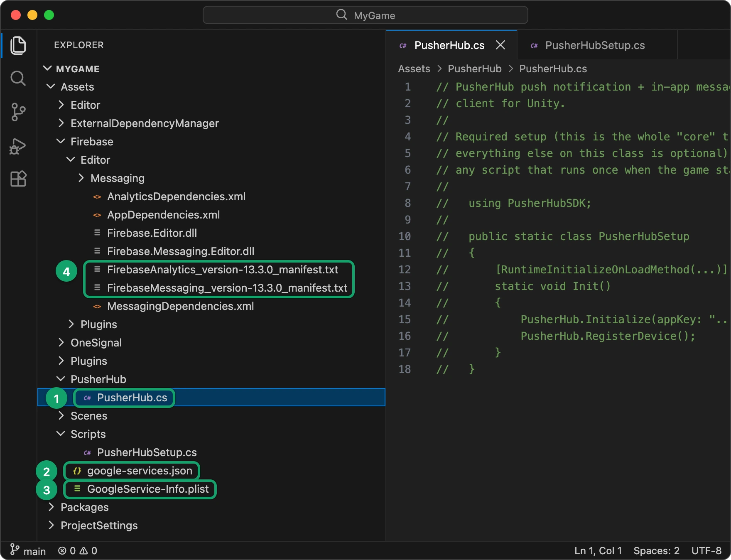The image size is (731, 560).
Task: Click the warnings count icon in status bar
Action: click(x=83, y=551)
